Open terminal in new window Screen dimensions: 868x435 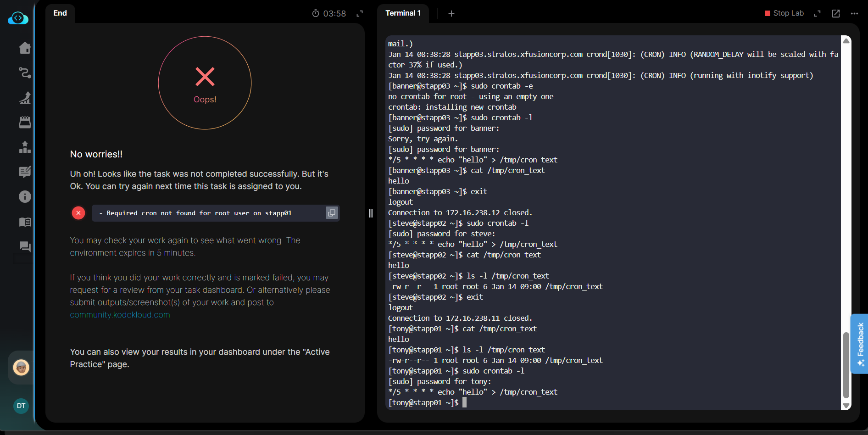(836, 13)
